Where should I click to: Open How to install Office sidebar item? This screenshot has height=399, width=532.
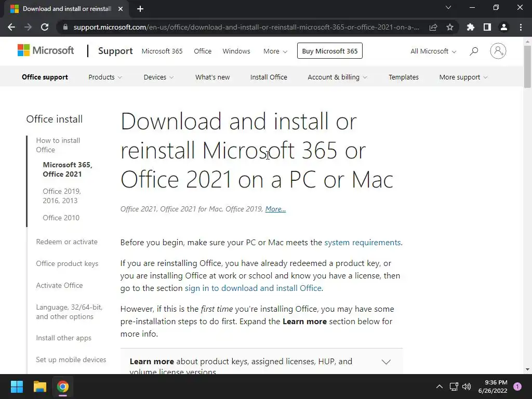[58, 145]
